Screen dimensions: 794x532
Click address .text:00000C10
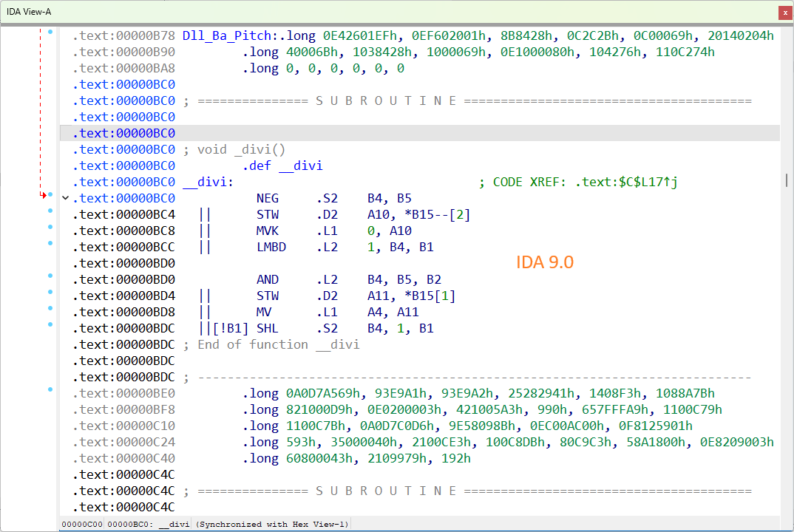(123, 426)
